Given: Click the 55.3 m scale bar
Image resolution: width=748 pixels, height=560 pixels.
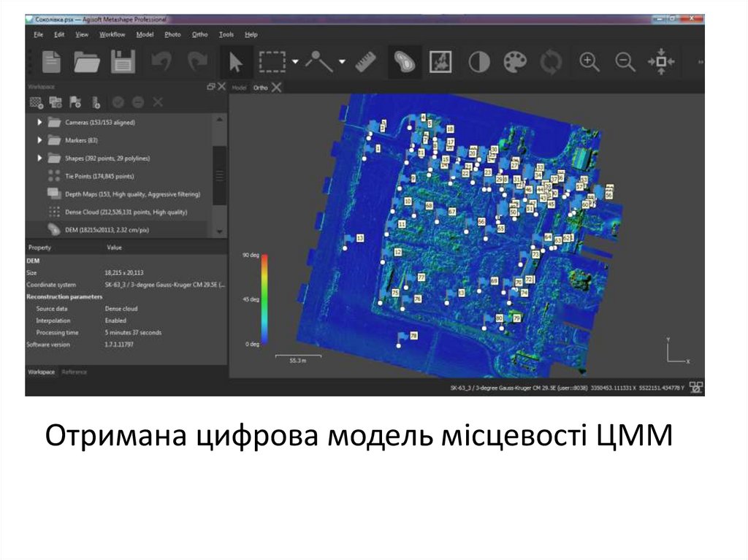Looking at the screenshot, I should pos(298,358).
